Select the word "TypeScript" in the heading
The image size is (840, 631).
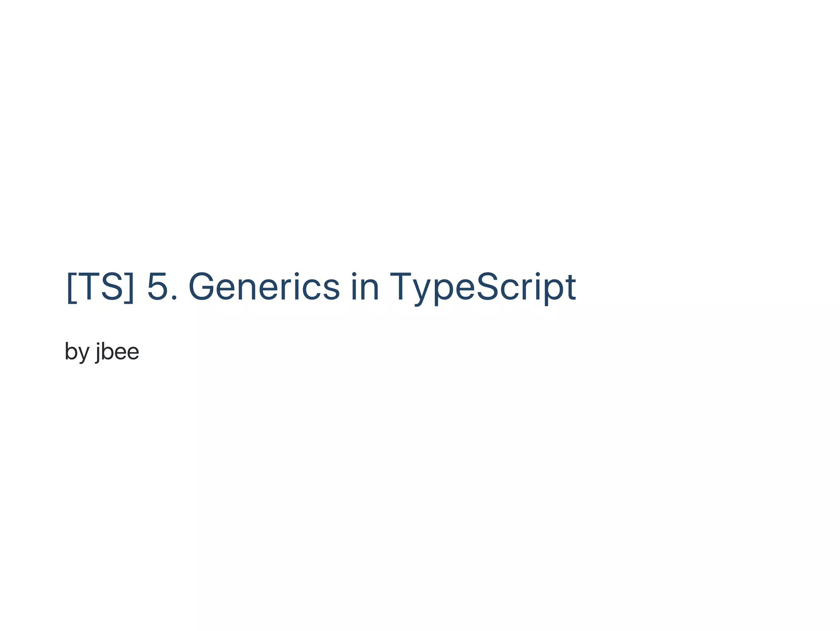[x=483, y=288]
